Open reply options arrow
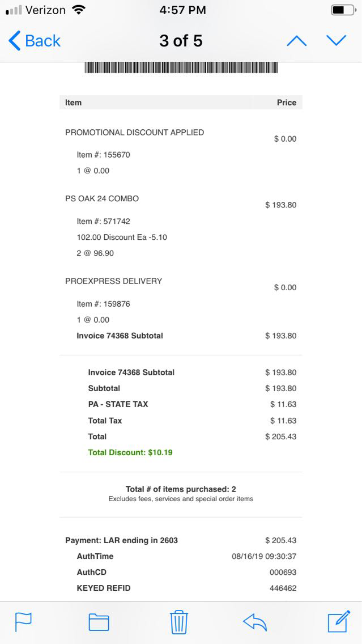The width and height of the screenshot is (362, 644). pyautogui.click(x=254, y=622)
